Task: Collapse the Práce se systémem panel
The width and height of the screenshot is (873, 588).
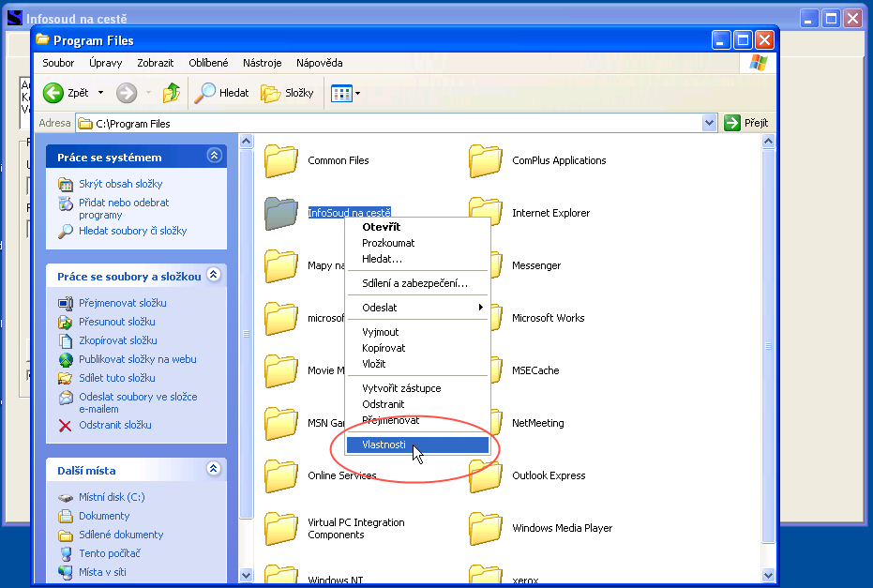Action: click(215, 156)
